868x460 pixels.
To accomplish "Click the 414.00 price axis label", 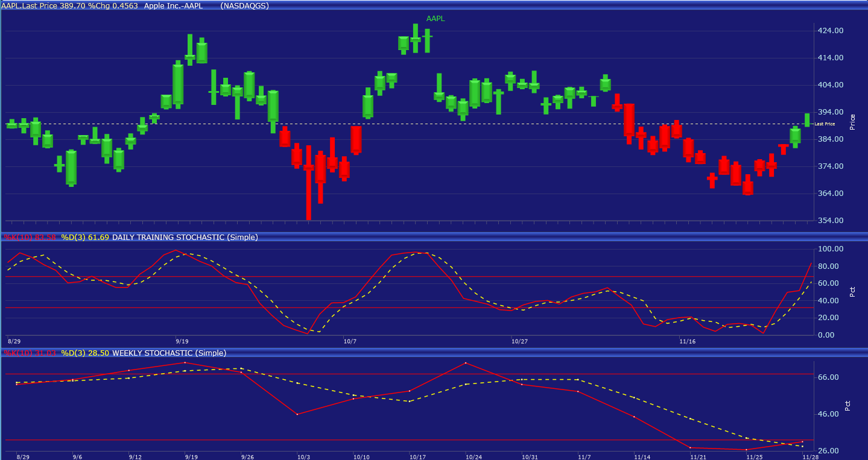I will click(x=832, y=58).
